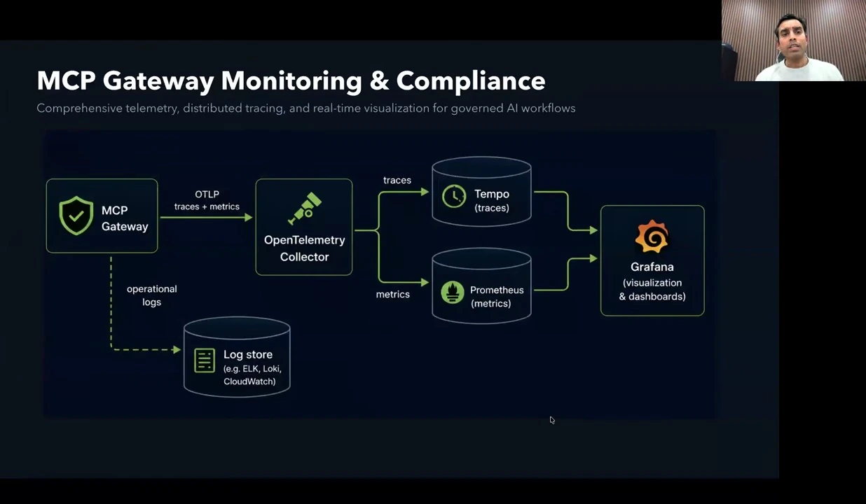
Task: Click the Grafana swirl logo
Action: [x=652, y=237]
